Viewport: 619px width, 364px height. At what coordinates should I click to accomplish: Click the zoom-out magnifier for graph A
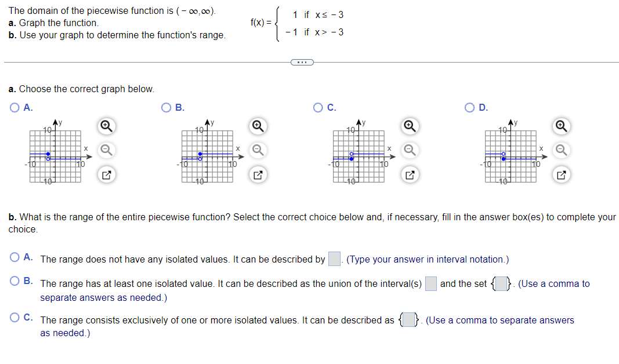pos(106,151)
